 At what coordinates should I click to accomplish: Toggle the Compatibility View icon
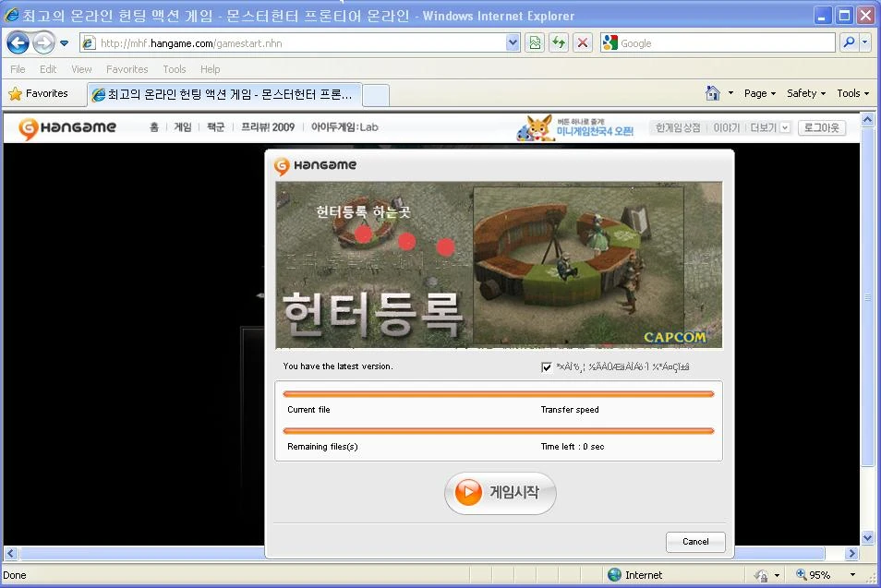535,43
